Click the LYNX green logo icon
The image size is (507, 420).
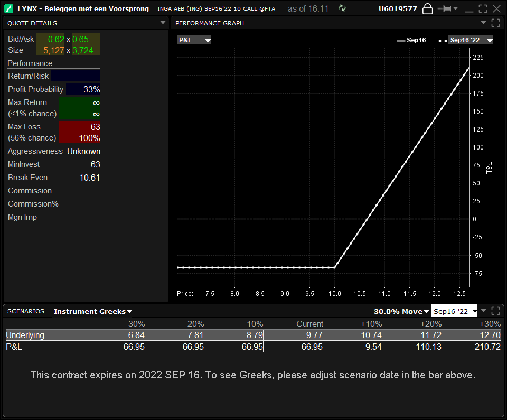click(x=9, y=9)
